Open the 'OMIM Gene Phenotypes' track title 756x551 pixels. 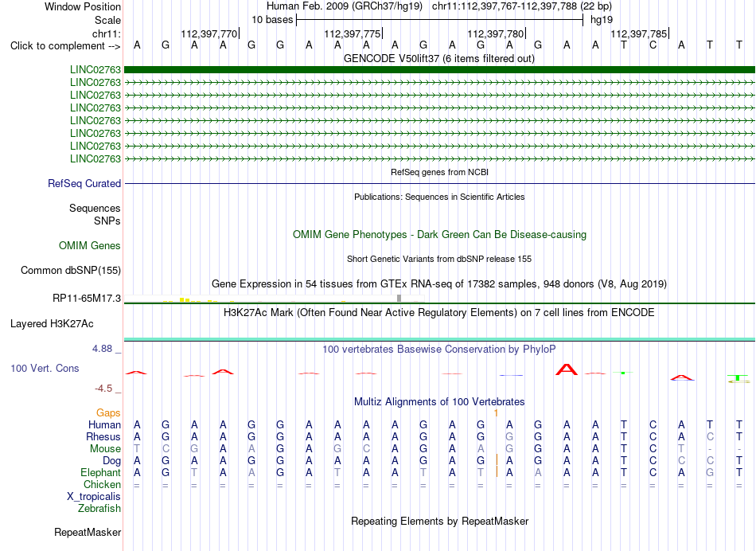(x=439, y=234)
